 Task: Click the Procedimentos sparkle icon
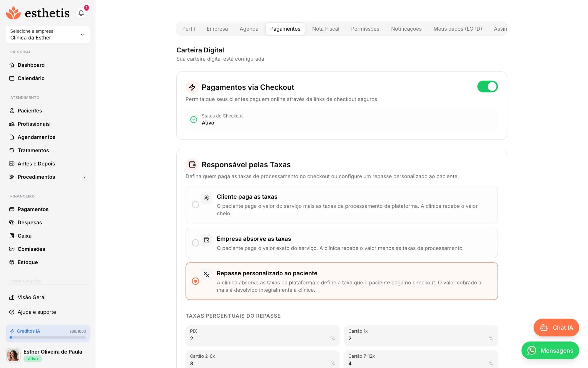tap(12, 177)
